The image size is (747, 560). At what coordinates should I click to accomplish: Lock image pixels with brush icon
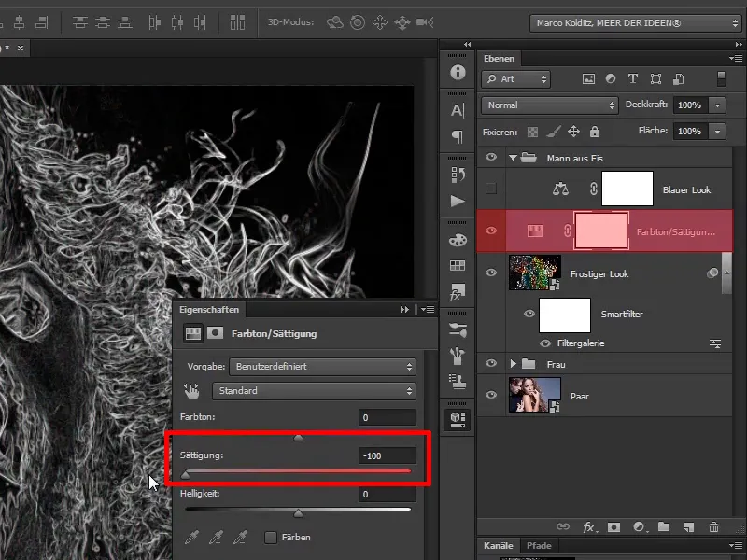click(x=553, y=132)
